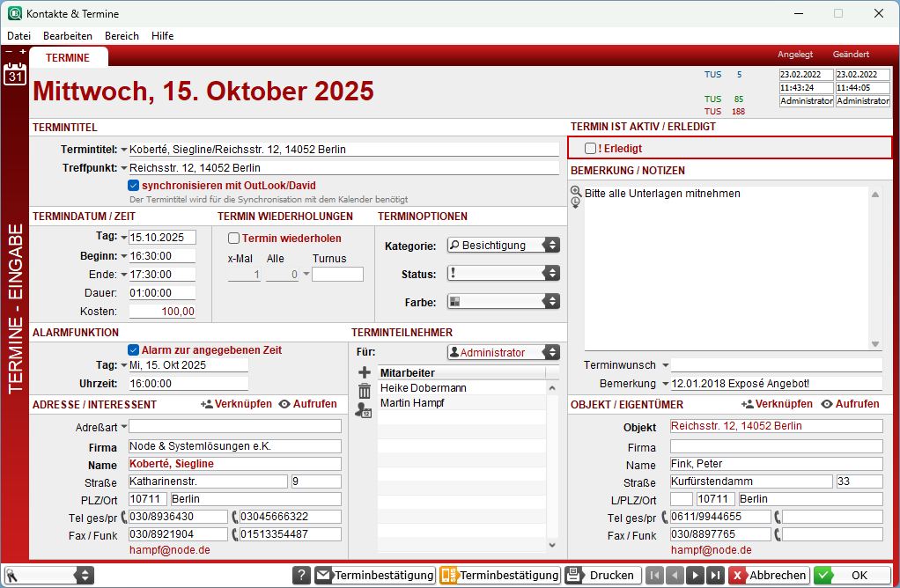Open the Farbe color selector
This screenshot has height=588, width=900.
point(503,302)
